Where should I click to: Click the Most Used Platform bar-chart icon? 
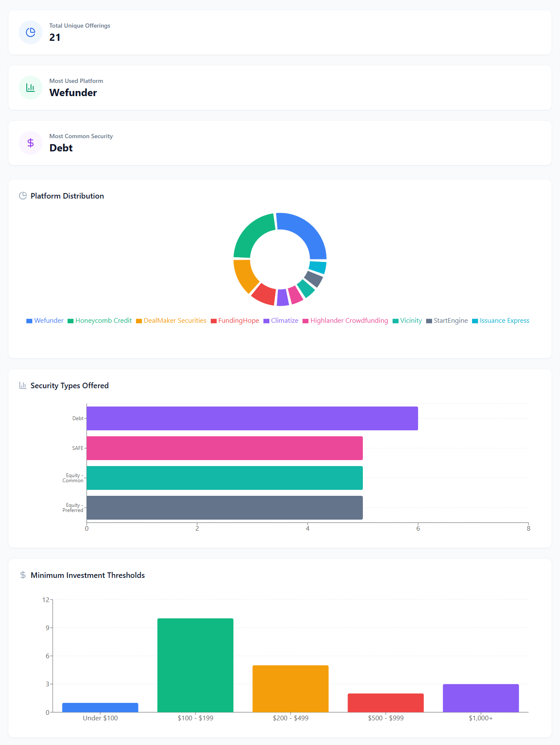[x=31, y=88]
